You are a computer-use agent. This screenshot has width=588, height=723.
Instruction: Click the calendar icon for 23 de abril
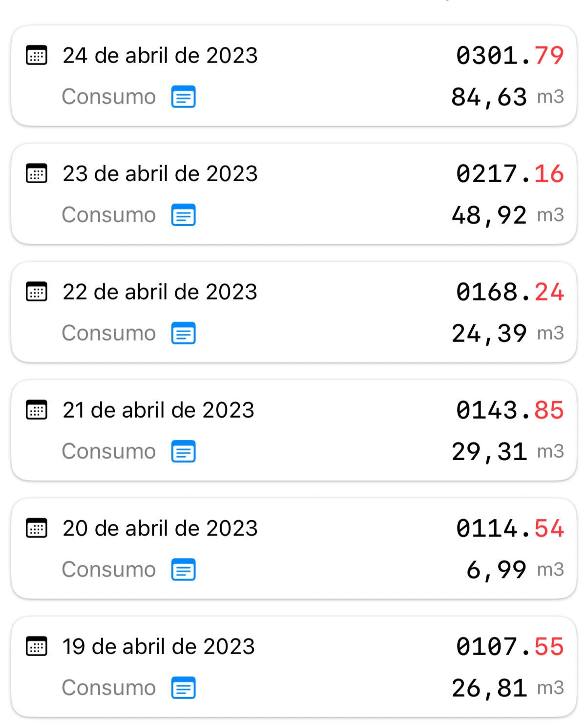pyautogui.click(x=37, y=173)
